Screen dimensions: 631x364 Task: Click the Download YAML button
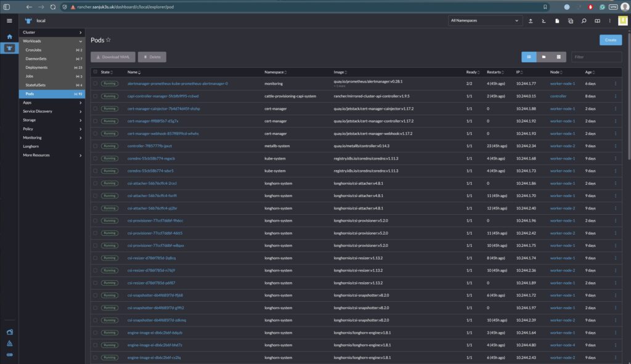click(113, 57)
